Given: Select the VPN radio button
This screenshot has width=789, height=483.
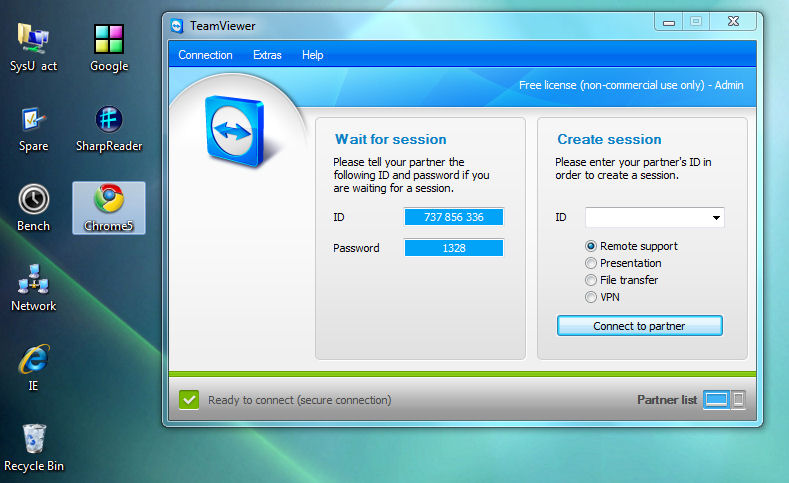Looking at the screenshot, I should tap(591, 297).
